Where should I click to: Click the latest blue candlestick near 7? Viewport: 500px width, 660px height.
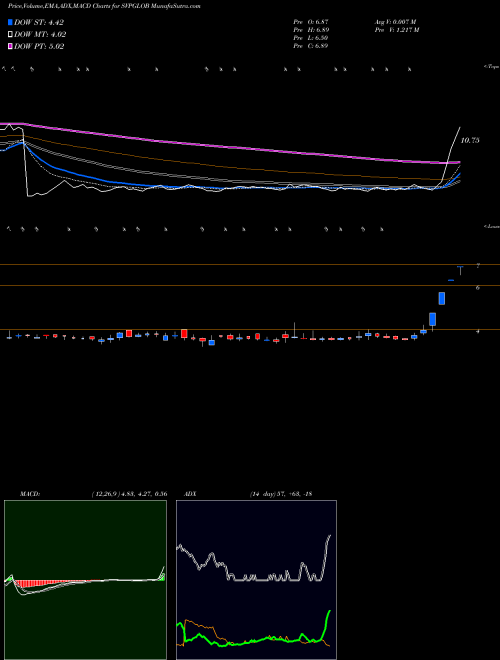(x=460, y=270)
